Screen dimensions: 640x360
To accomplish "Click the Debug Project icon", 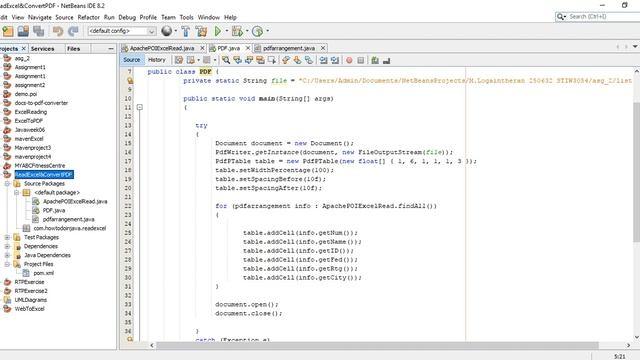I will [x=237, y=31].
